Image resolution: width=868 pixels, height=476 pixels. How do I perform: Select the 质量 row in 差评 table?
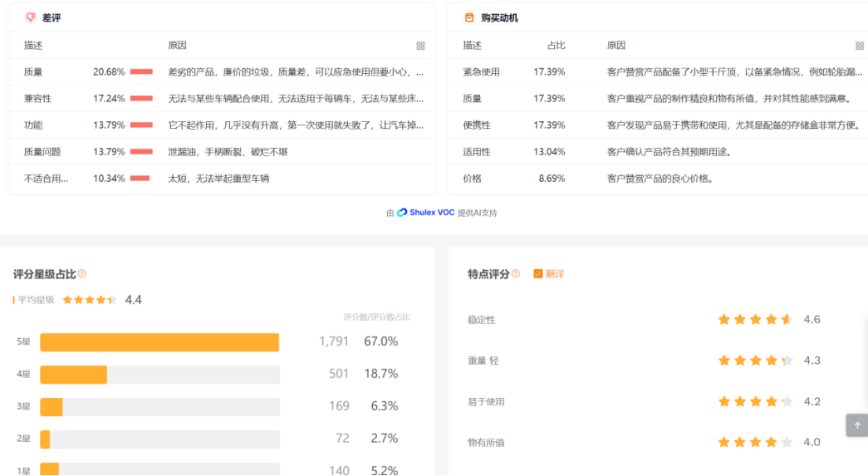[x=221, y=72]
